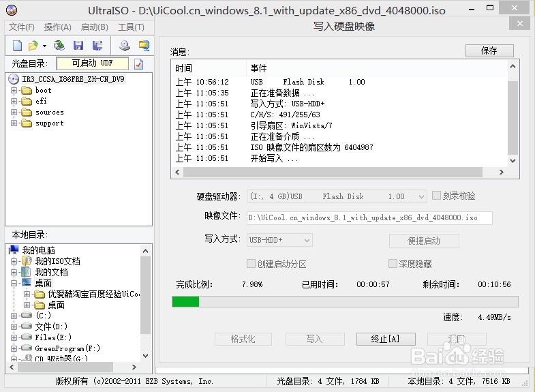Click the Files(E:) drive icon
This screenshot has width=535, height=392.
point(27,337)
